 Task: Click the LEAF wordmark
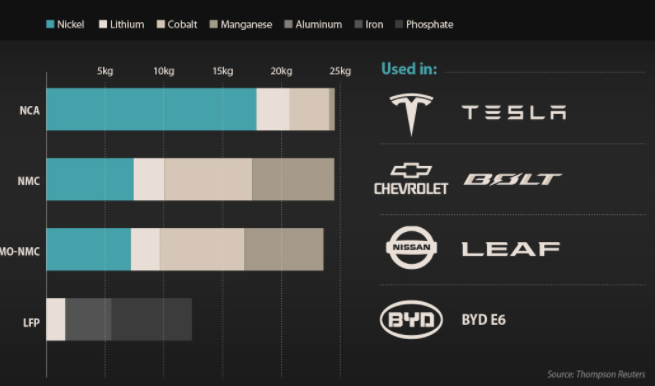click(x=511, y=249)
